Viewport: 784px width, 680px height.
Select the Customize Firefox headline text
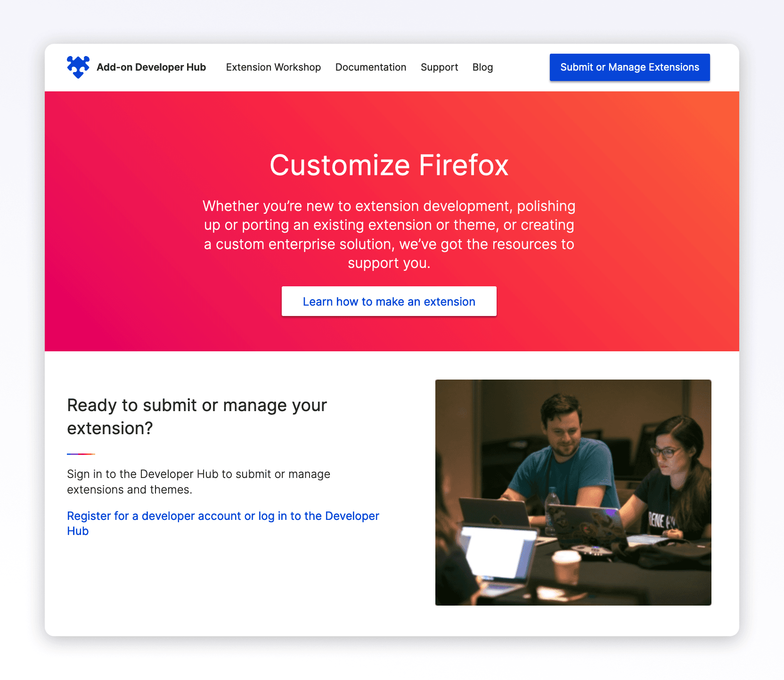coord(389,165)
